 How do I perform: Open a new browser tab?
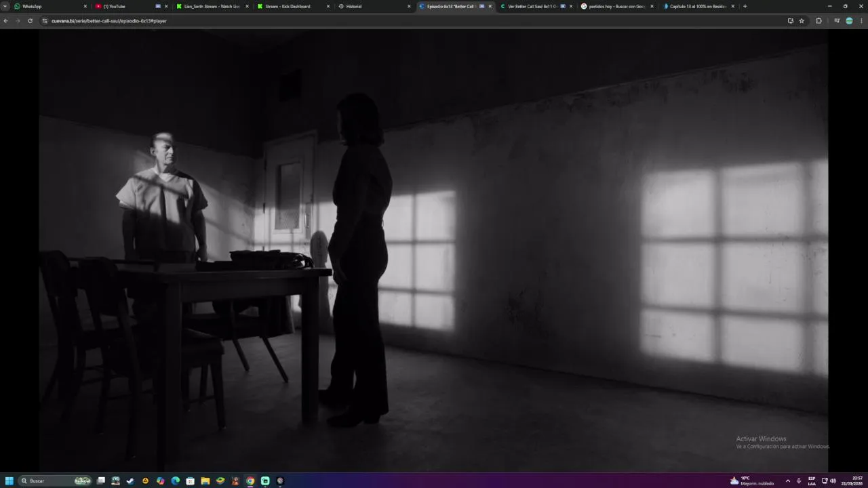[x=745, y=6]
